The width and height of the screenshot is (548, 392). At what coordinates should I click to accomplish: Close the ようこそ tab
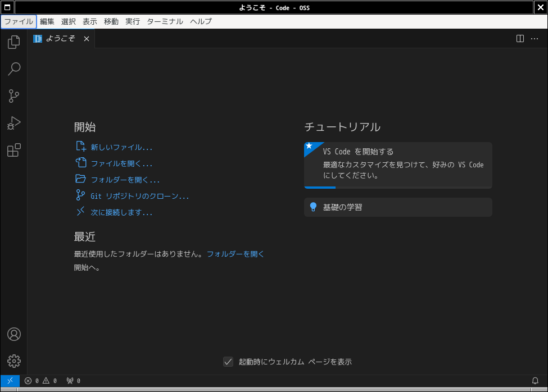[x=87, y=39]
